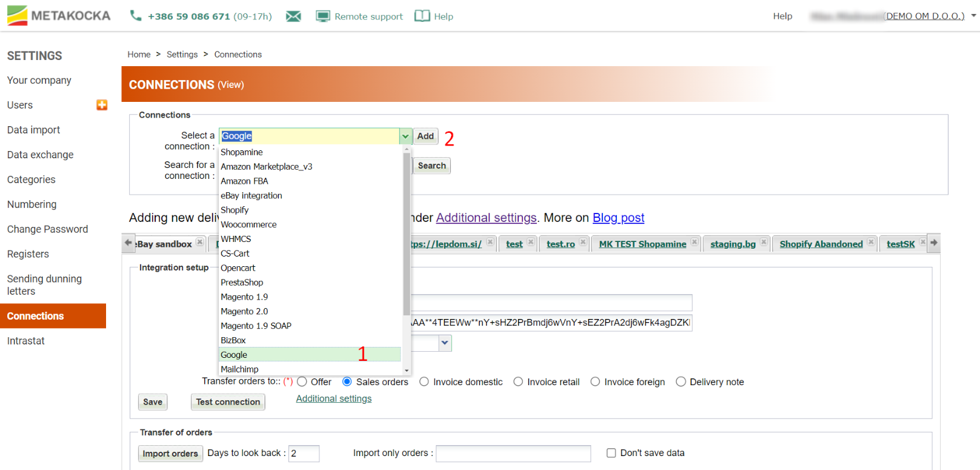Screen dimensions: 980x470
Task: Close the test.ro tab
Action: click(x=583, y=242)
